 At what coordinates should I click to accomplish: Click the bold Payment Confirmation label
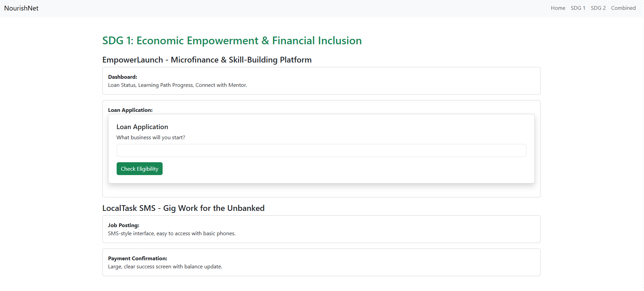[137, 259]
